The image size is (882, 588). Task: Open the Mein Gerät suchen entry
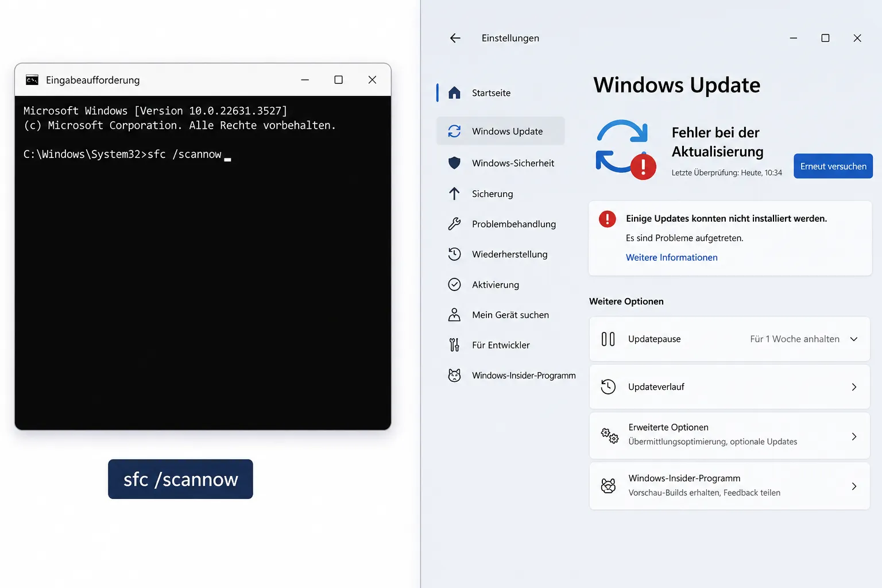tap(501, 315)
